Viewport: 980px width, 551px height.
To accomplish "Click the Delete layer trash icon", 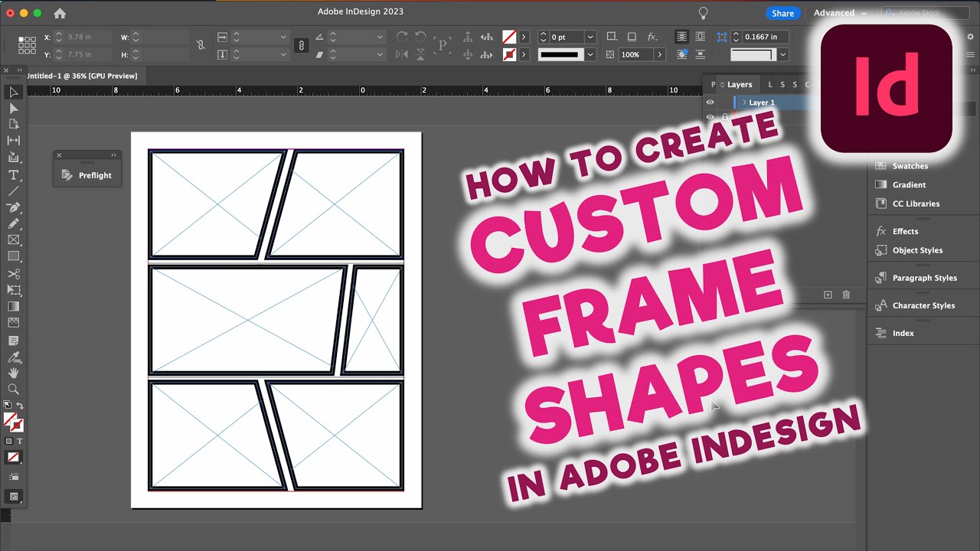I will pyautogui.click(x=846, y=295).
